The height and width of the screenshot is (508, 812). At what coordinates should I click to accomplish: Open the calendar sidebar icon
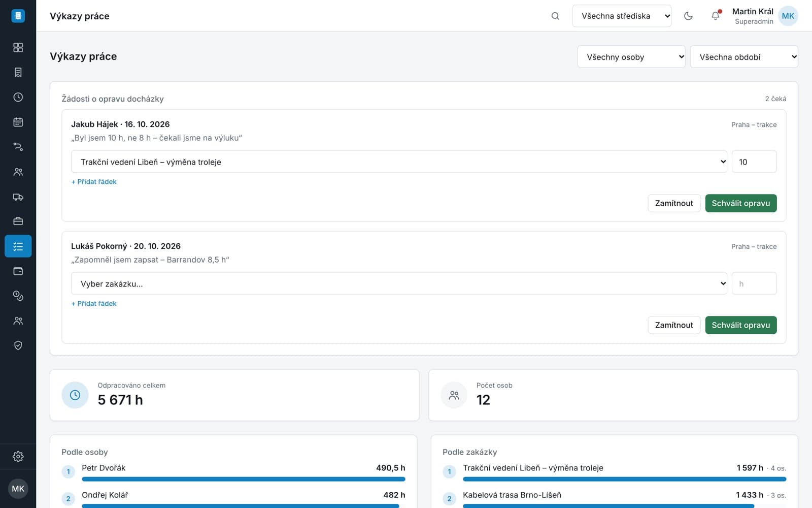coord(18,122)
